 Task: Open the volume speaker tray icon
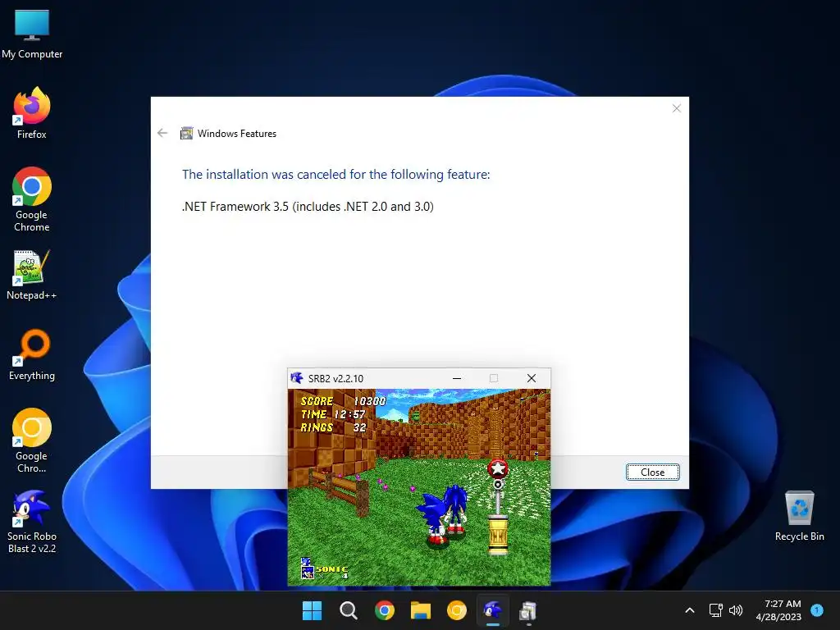pos(736,610)
